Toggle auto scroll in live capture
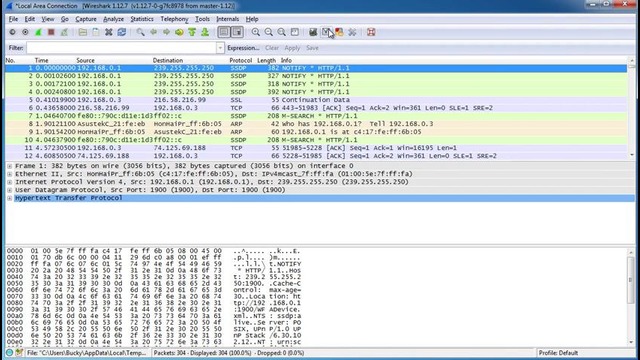 (237, 32)
